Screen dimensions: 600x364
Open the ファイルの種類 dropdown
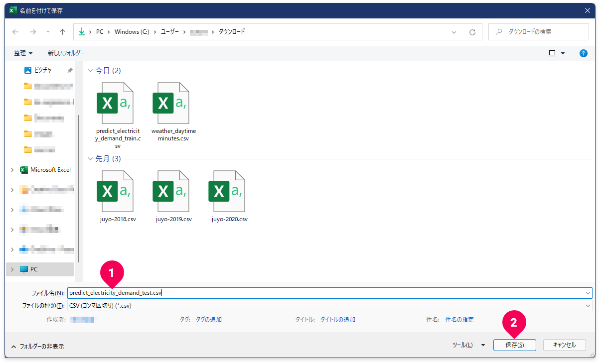coord(329,305)
